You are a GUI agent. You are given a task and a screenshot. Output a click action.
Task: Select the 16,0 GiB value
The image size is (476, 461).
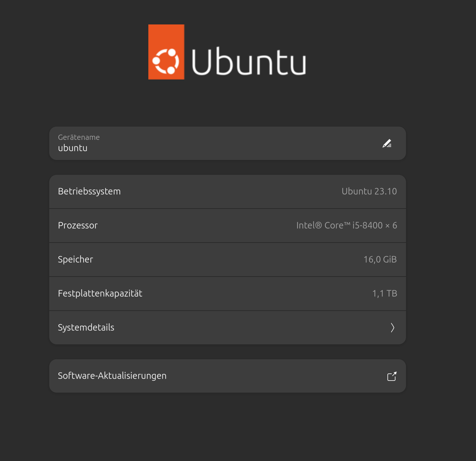tap(380, 260)
